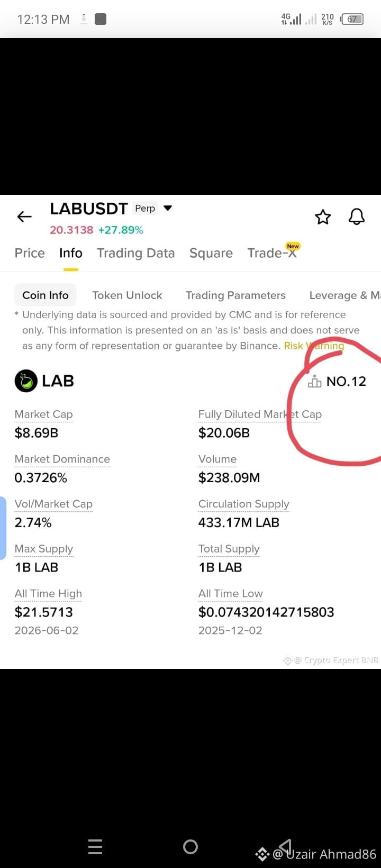Image resolution: width=381 pixels, height=868 pixels.
Task: Tap the Fully Diluted Market Cap label
Action: click(x=260, y=414)
